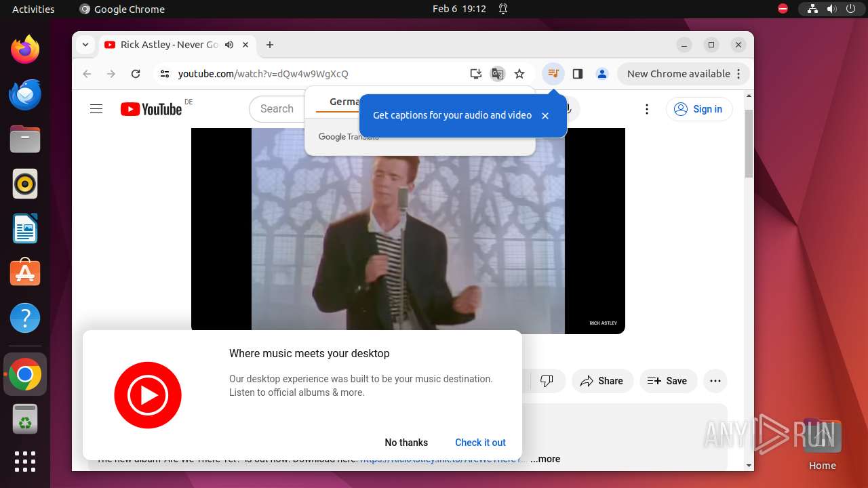This screenshot has width=868, height=488.
Task: View site information icon in address bar
Action: pyautogui.click(x=164, y=74)
